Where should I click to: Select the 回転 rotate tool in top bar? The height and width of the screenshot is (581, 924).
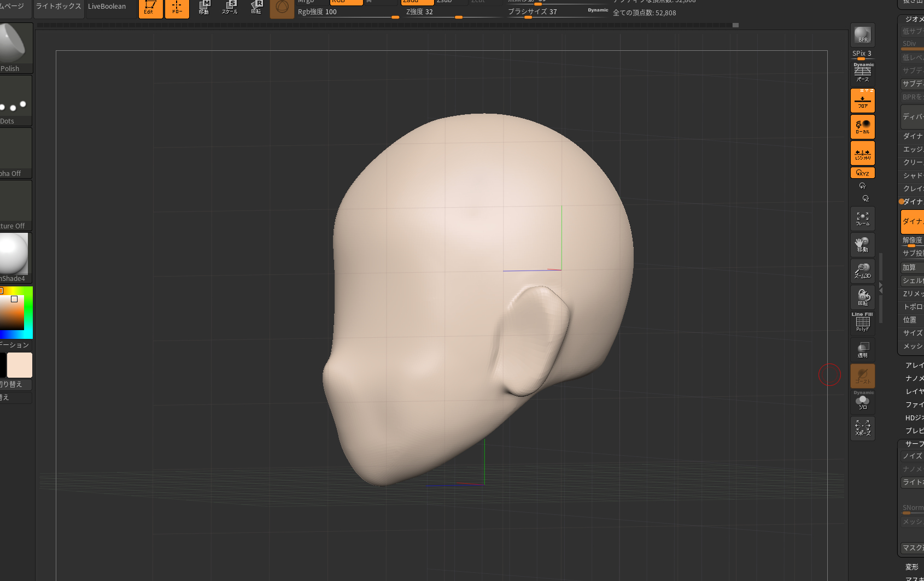click(x=256, y=8)
